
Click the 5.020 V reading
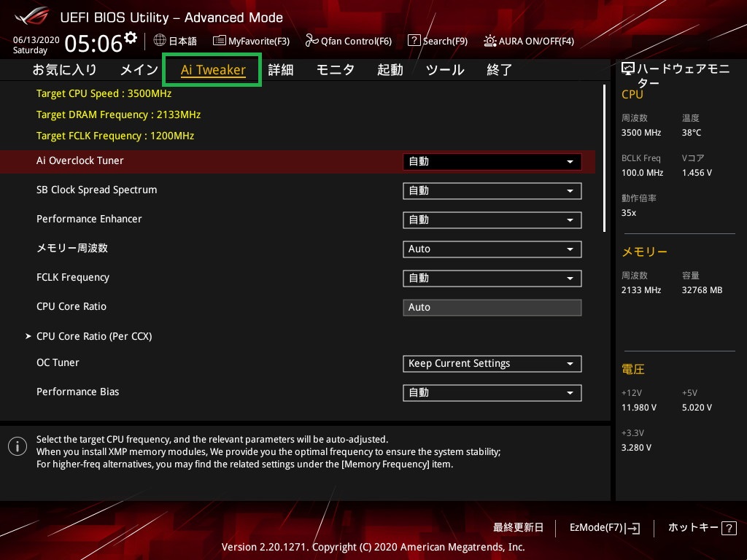coord(697,408)
